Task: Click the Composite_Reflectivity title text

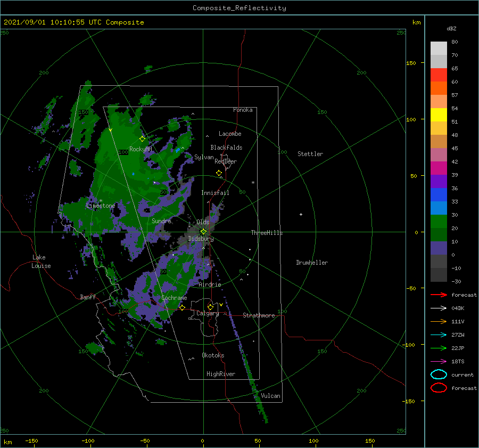Action: 240,8
